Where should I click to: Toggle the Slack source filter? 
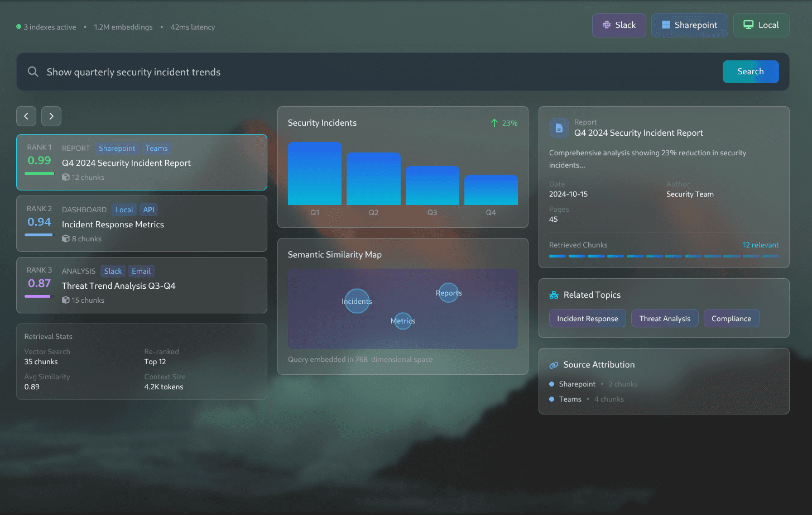[619, 25]
